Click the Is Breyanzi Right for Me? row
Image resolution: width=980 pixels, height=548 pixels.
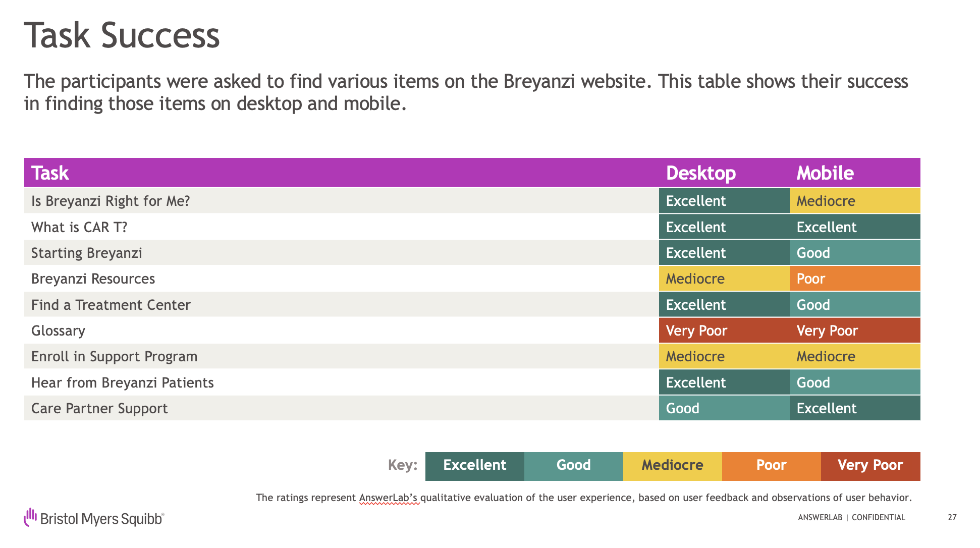point(111,201)
